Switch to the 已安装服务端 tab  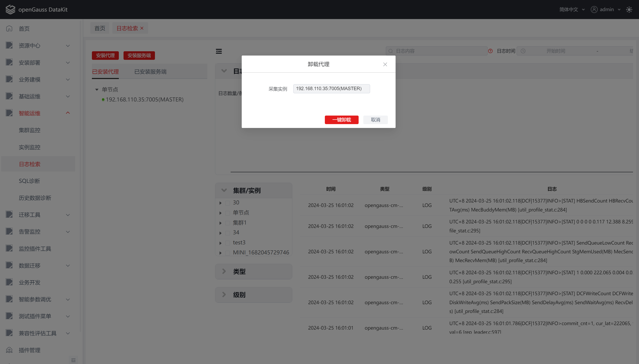click(x=150, y=72)
